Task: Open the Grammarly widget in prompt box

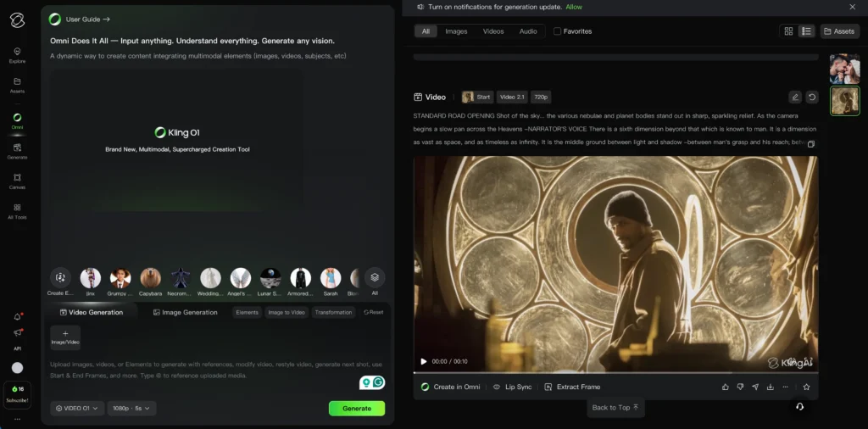Action: click(x=372, y=382)
